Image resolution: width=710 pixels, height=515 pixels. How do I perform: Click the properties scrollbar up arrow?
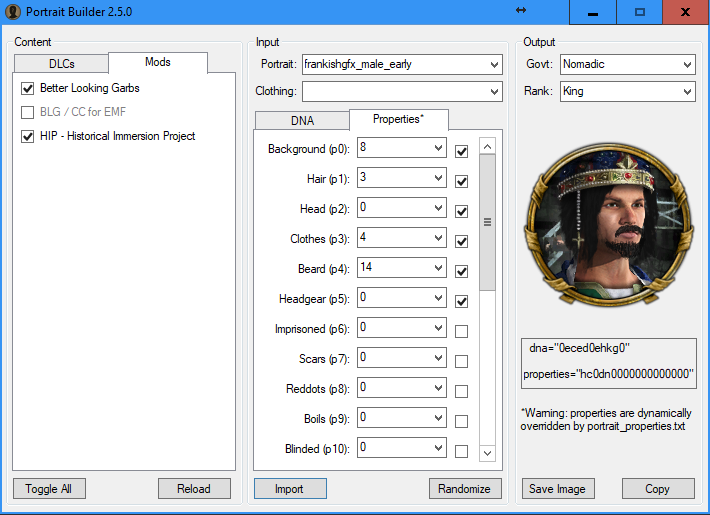pyautogui.click(x=487, y=146)
